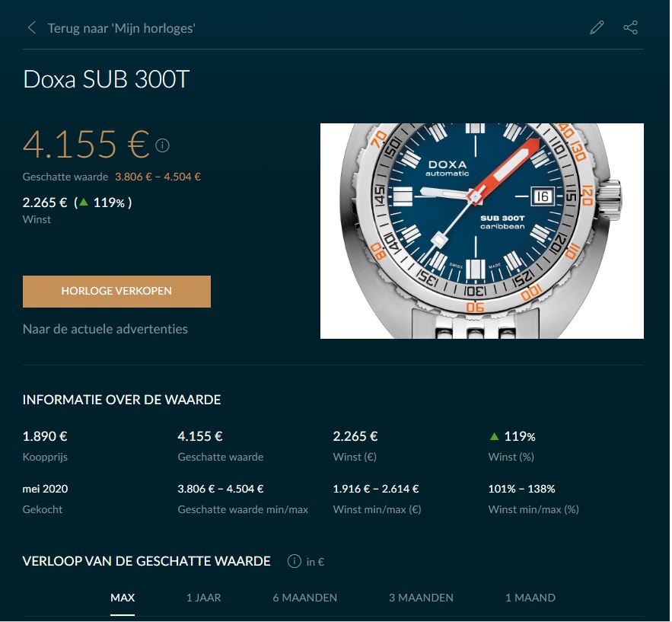The height and width of the screenshot is (622, 672).
Task: Click the 'Doxa SUB 300T' title
Action: click(x=106, y=79)
